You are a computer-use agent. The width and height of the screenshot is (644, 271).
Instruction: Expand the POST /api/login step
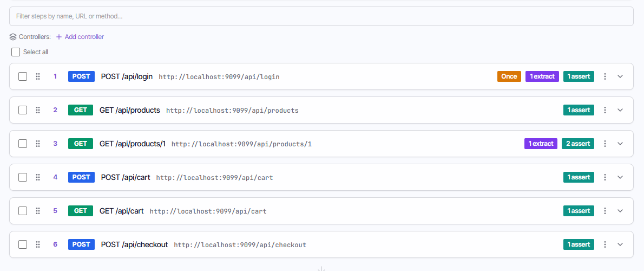(620, 76)
